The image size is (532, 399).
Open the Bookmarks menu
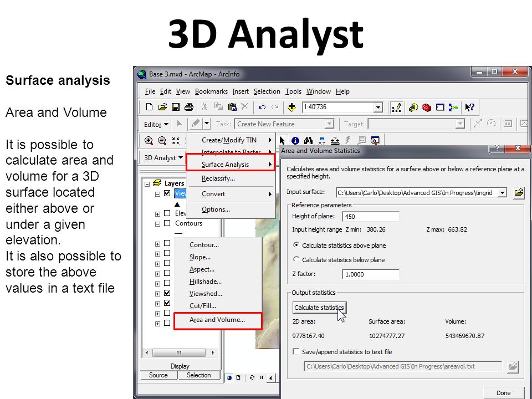pyautogui.click(x=211, y=91)
